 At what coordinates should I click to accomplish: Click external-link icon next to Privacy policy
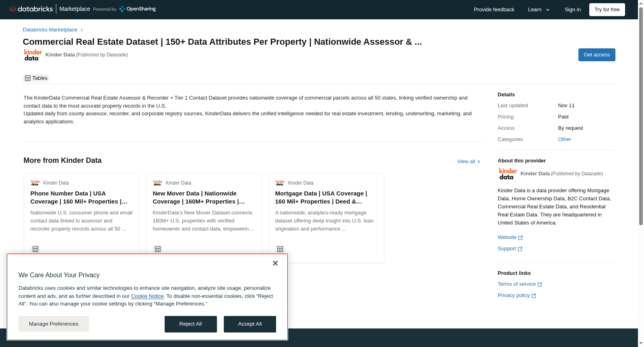click(x=534, y=296)
